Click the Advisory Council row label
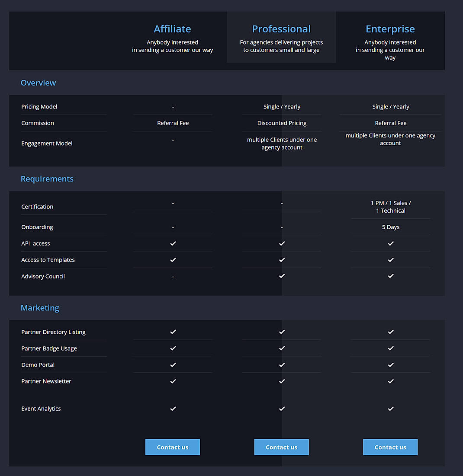This screenshot has width=463, height=476. click(x=43, y=276)
